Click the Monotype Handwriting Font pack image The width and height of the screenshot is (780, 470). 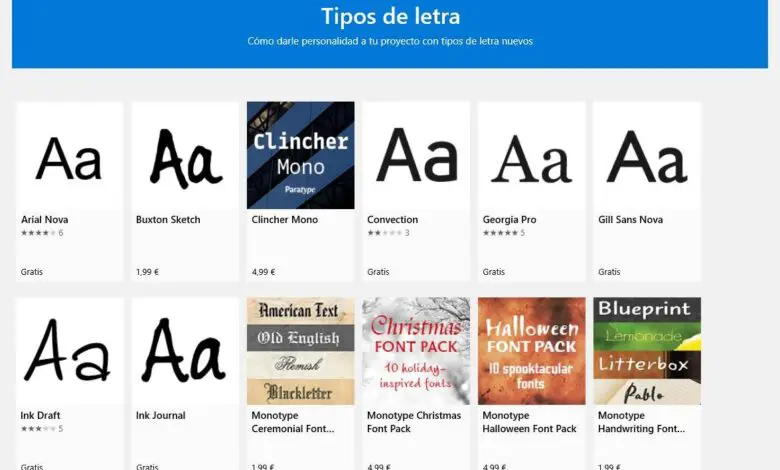pyautogui.click(x=647, y=351)
